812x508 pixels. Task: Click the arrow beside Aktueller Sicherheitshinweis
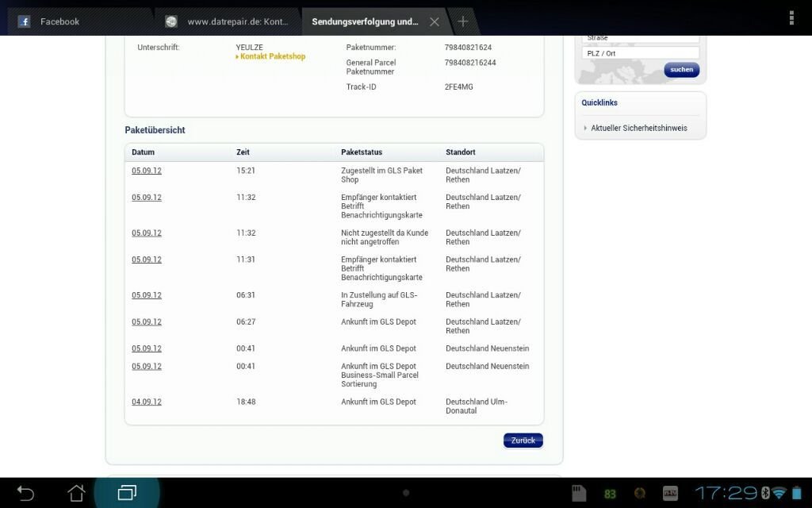pyautogui.click(x=585, y=128)
